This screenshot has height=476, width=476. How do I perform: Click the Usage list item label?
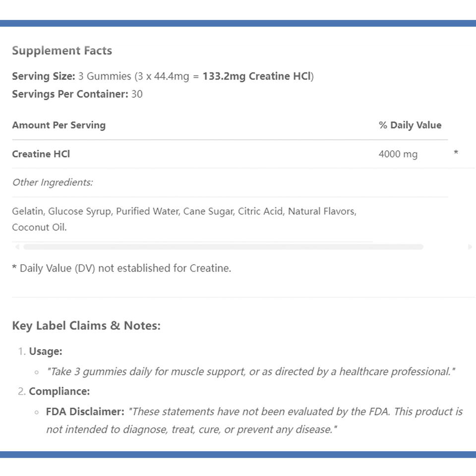click(46, 352)
